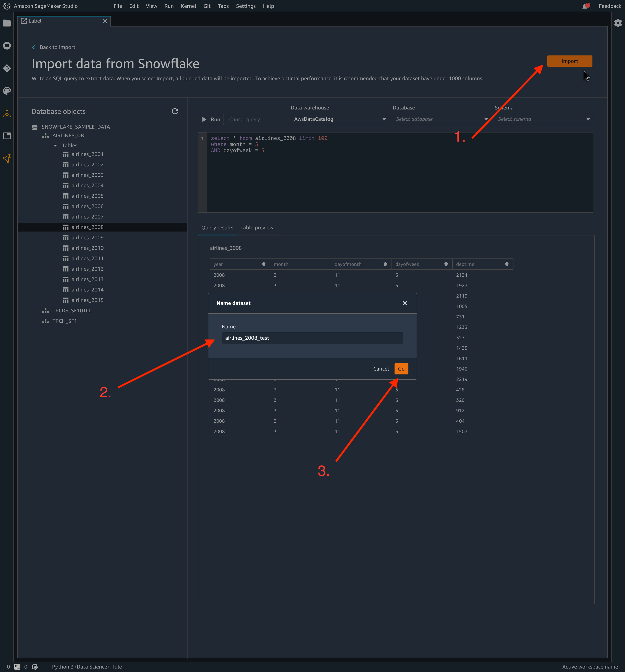The width and height of the screenshot is (625, 672).
Task: Open the Git sidebar icon
Action: click(x=7, y=68)
